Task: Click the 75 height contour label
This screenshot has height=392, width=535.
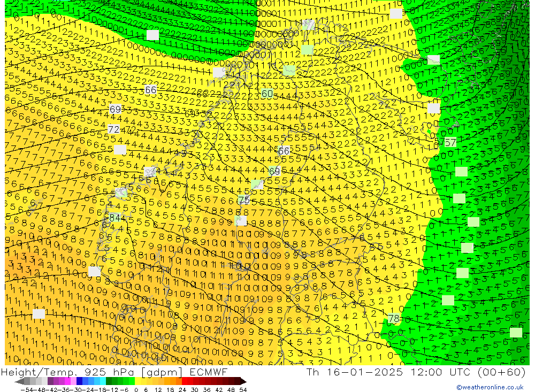Action: (x=244, y=199)
